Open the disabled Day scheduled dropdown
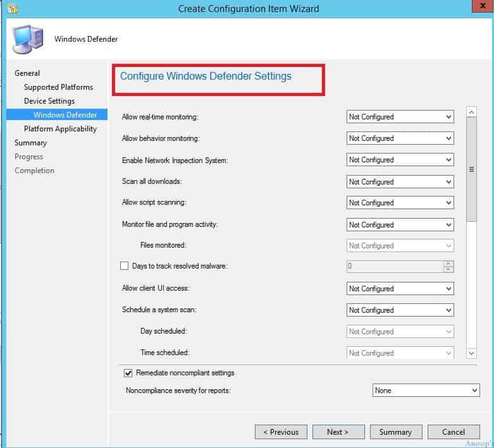This screenshot has height=448, width=494. tap(400, 332)
